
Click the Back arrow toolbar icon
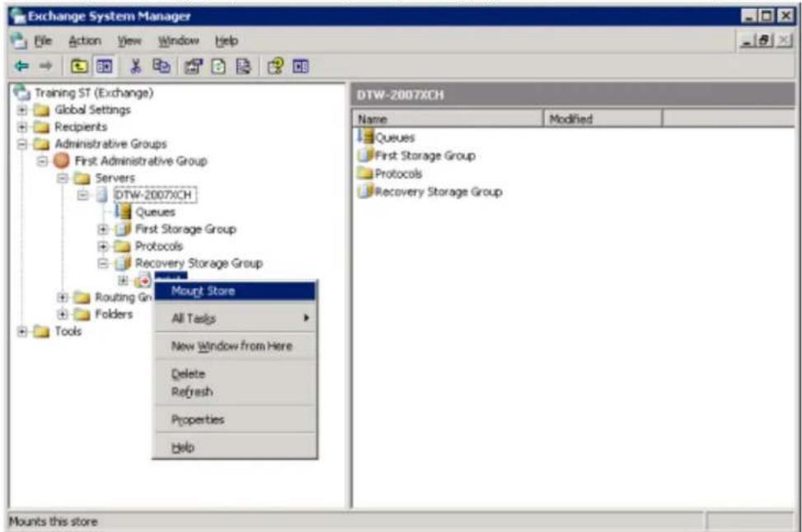coord(21,66)
